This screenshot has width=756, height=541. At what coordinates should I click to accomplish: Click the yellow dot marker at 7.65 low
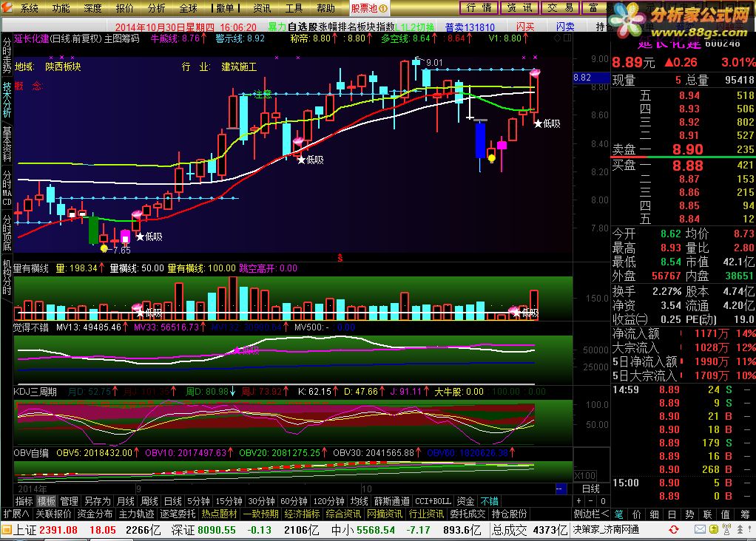(x=104, y=248)
